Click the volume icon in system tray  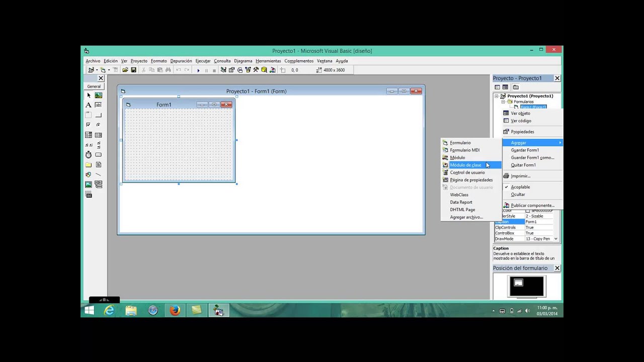[527, 311]
